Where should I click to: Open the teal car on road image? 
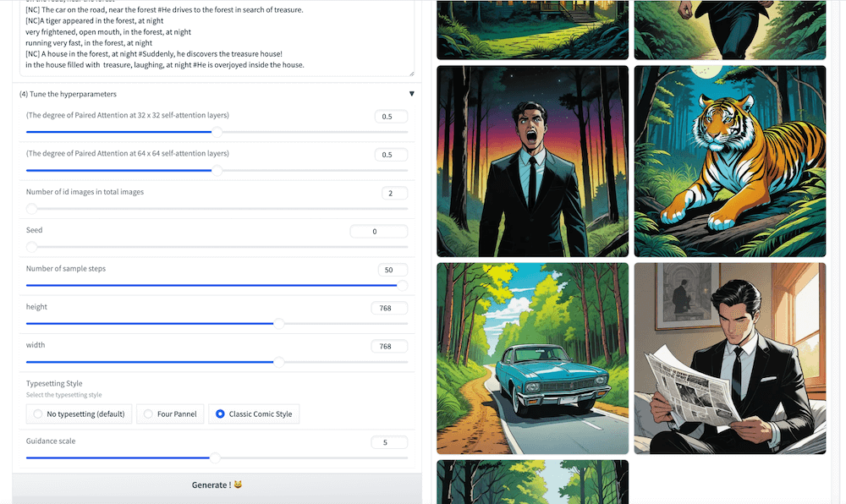[x=532, y=359]
